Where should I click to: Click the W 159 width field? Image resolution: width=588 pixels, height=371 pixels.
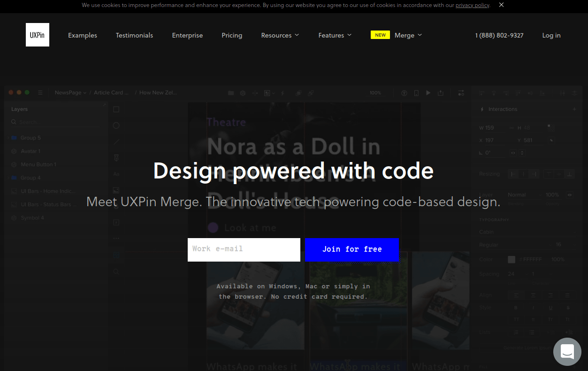tap(492, 128)
